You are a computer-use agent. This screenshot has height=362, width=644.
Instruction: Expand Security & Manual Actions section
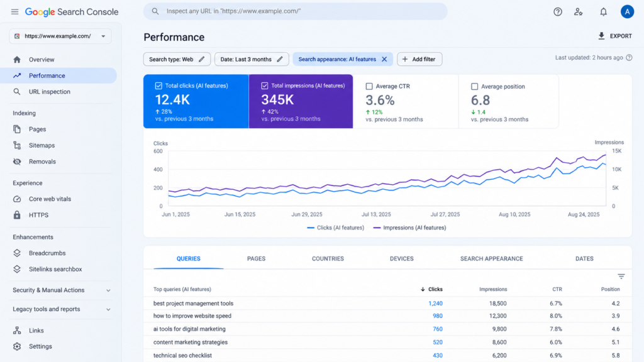click(62, 290)
